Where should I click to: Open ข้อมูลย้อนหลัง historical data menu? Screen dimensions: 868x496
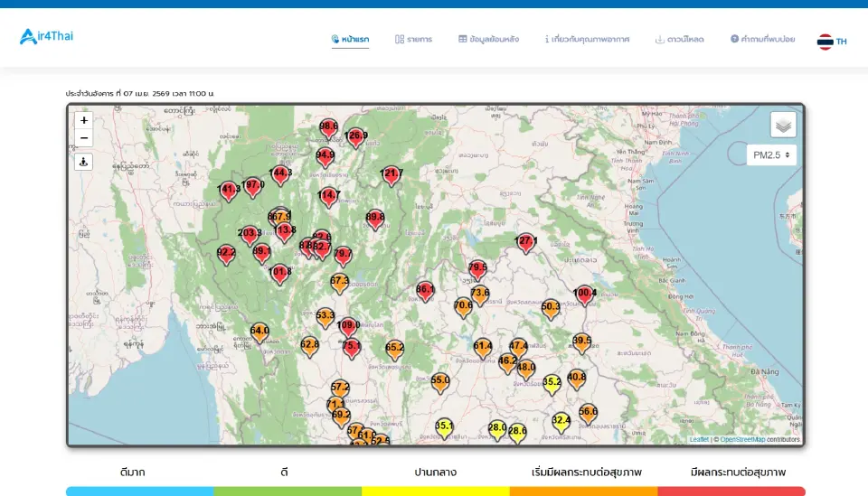(x=488, y=40)
